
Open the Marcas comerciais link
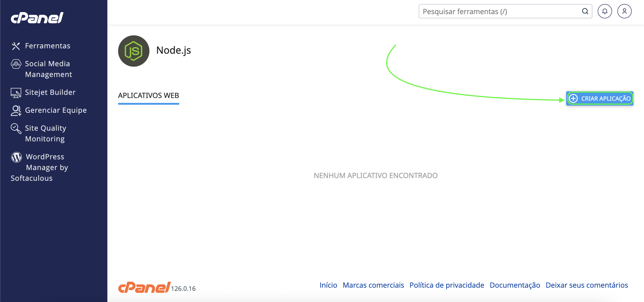(x=373, y=285)
